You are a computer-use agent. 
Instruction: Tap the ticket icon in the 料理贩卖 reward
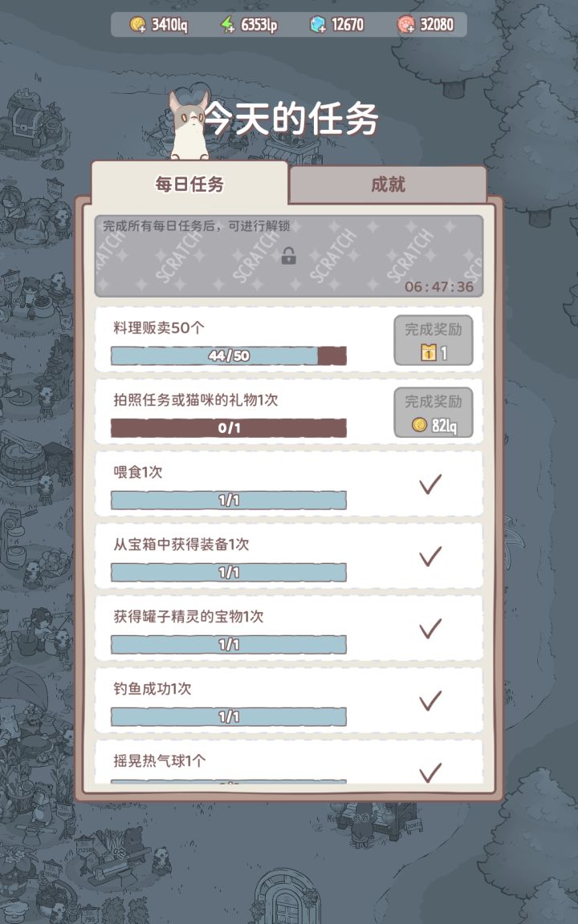pyautogui.click(x=429, y=353)
